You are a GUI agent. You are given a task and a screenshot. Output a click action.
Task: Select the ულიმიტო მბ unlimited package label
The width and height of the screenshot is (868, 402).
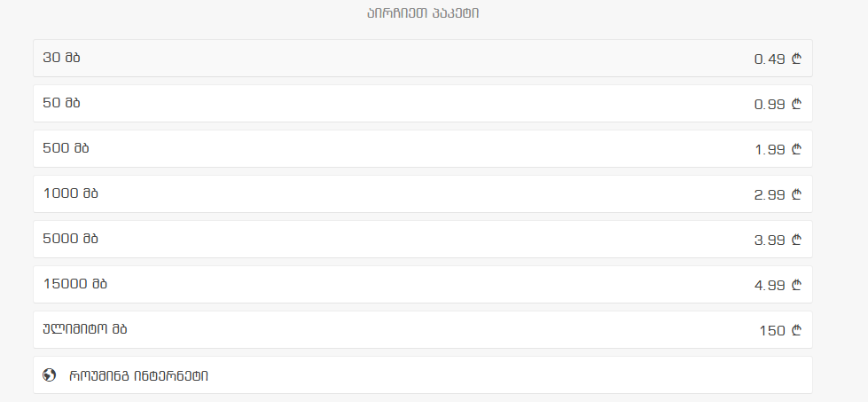(x=84, y=329)
